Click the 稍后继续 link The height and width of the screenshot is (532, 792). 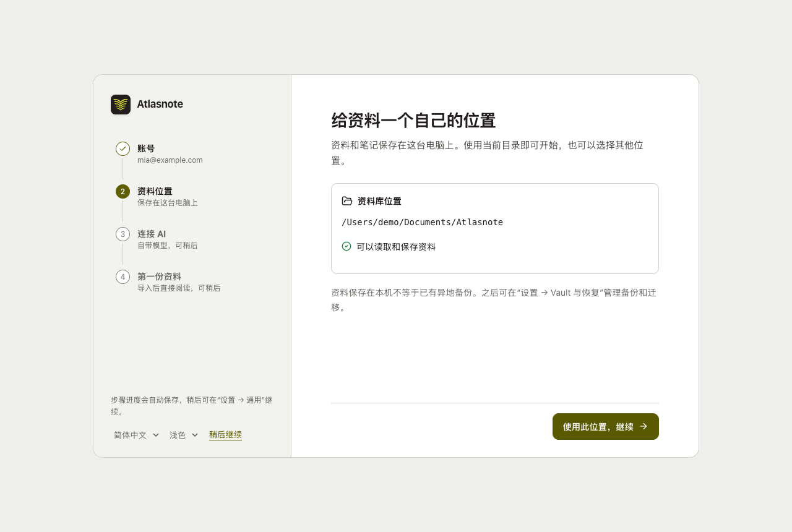tap(225, 435)
